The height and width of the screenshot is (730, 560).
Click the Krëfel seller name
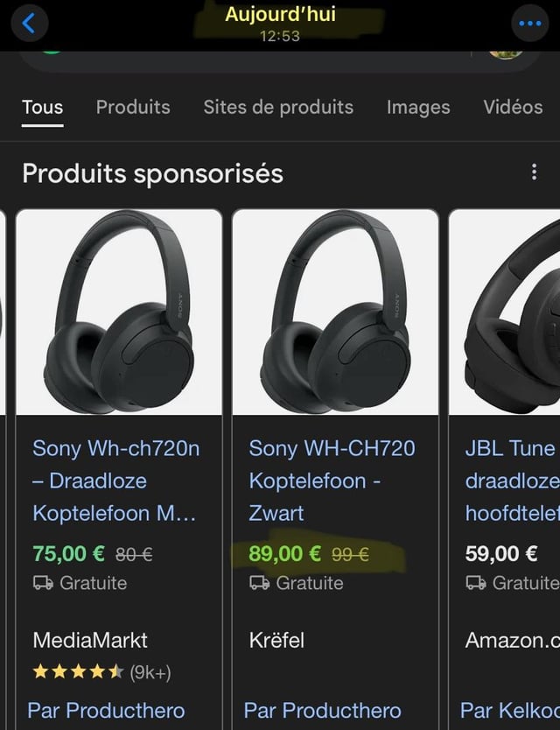click(x=276, y=640)
